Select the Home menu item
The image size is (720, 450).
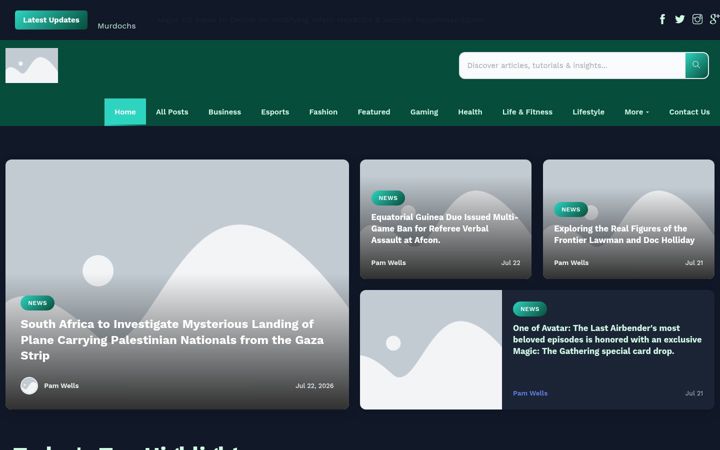pyautogui.click(x=125, y=112)
